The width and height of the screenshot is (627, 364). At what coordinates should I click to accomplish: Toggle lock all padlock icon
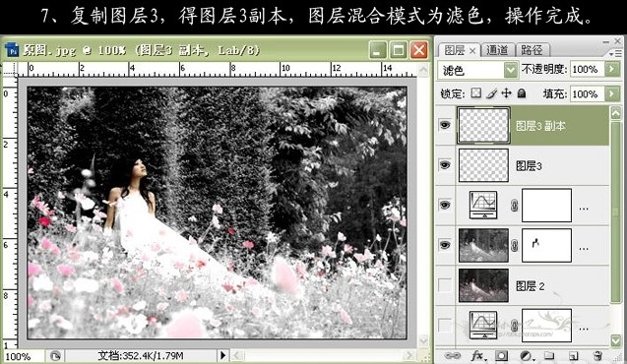coord(522,93)
